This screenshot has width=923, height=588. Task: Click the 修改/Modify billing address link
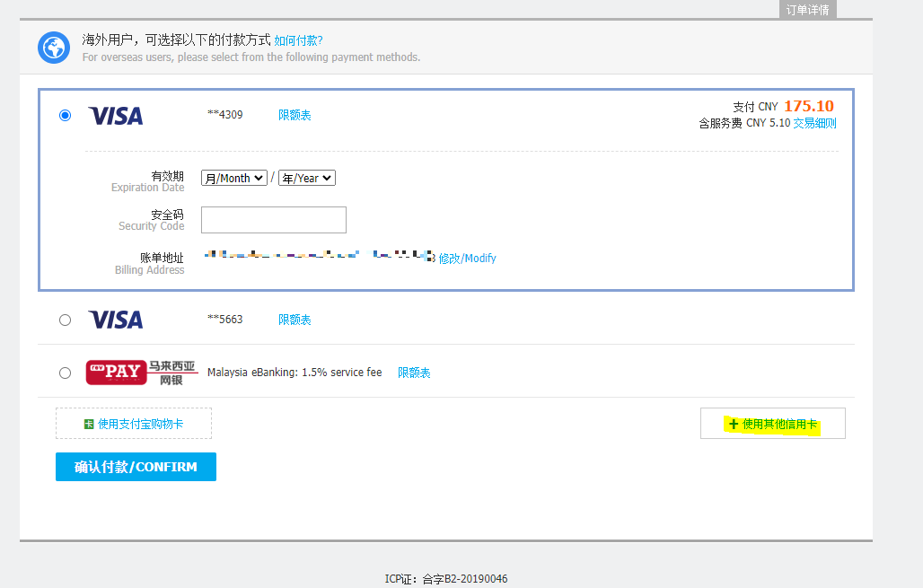point(468,258)
